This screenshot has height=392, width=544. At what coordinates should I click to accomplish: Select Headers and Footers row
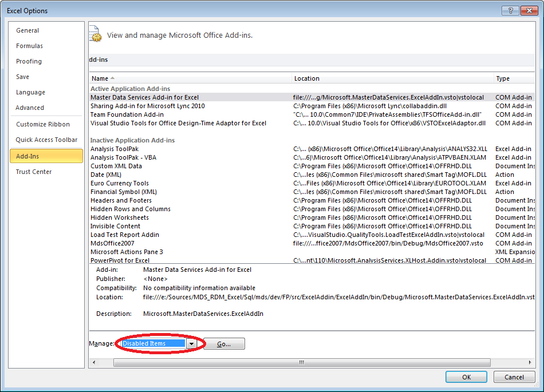[x=312, y=200]
